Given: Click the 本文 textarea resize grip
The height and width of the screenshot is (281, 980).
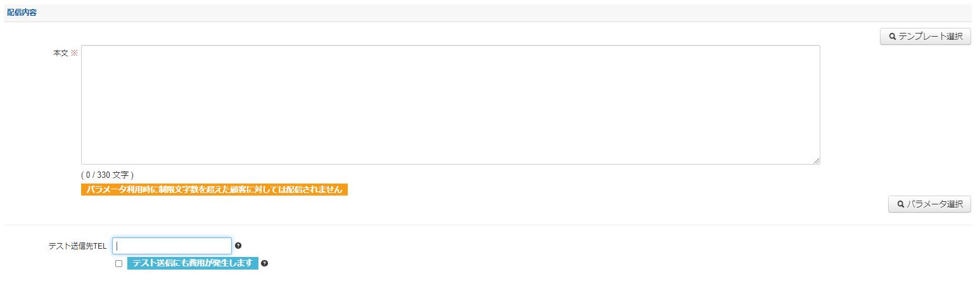Looking at the screenshot, I should coord(816,161).
